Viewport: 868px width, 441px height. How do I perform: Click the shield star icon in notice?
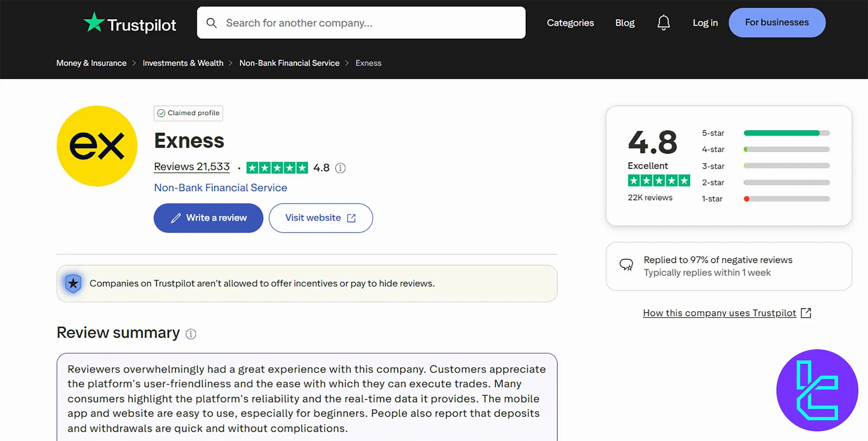pyautogui.click(x=73, y=284)
